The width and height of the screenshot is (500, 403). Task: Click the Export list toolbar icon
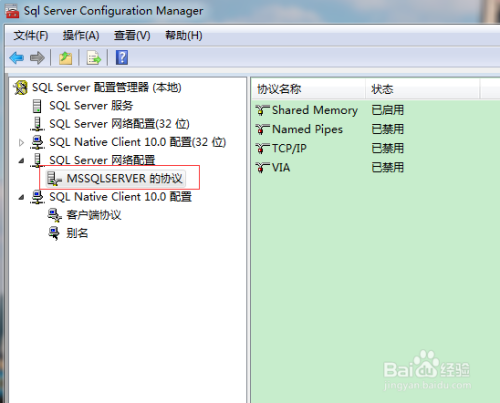coord(94,58)
